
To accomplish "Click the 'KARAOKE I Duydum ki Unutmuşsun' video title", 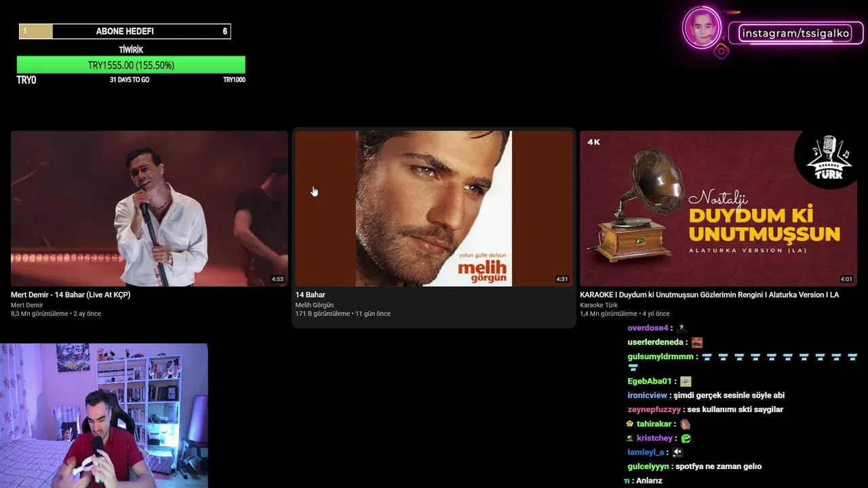I will pyautogui.click(x=709, y=295).
